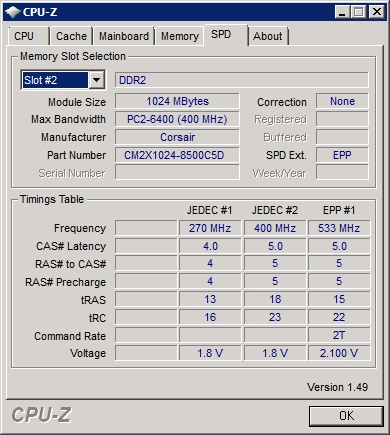
Task: Click the PC2-6400 (400 MHz) bandwidth value
Action: click(x=177, y=119)
